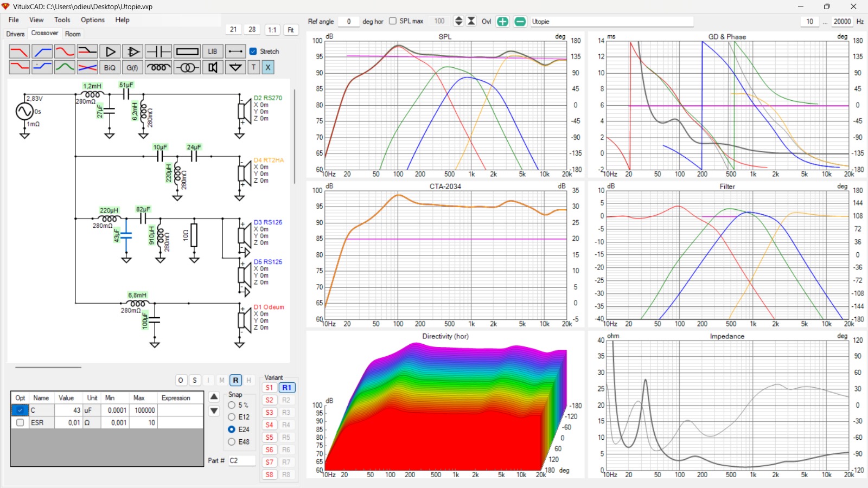Add a loudspeaker driver component
The width and height of the screenshot is (868, 488).
click(x=213, y=67)
